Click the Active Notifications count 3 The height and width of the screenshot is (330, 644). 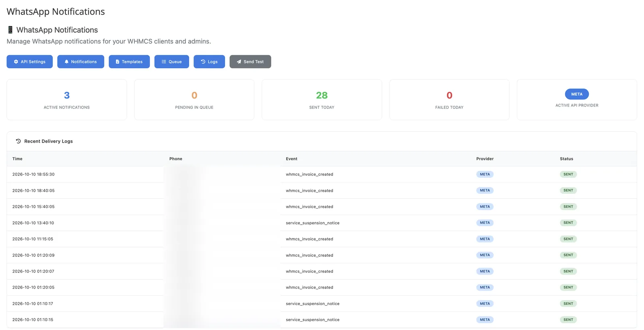(67, 95)
